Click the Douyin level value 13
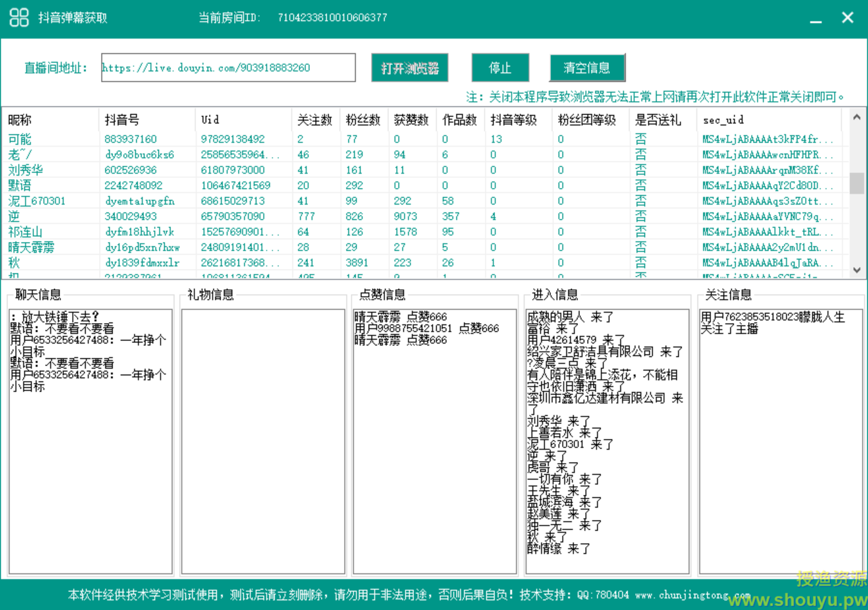The width and height of the screenshot is (868, 610). 496,139
